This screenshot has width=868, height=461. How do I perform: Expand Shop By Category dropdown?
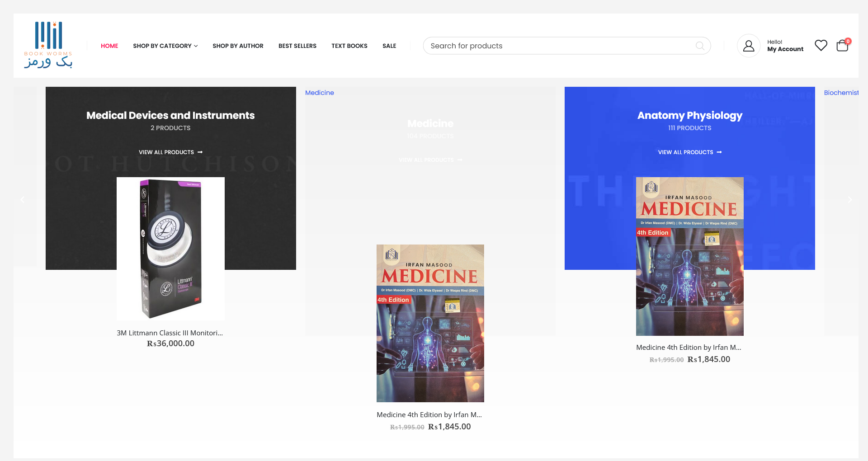165,46
